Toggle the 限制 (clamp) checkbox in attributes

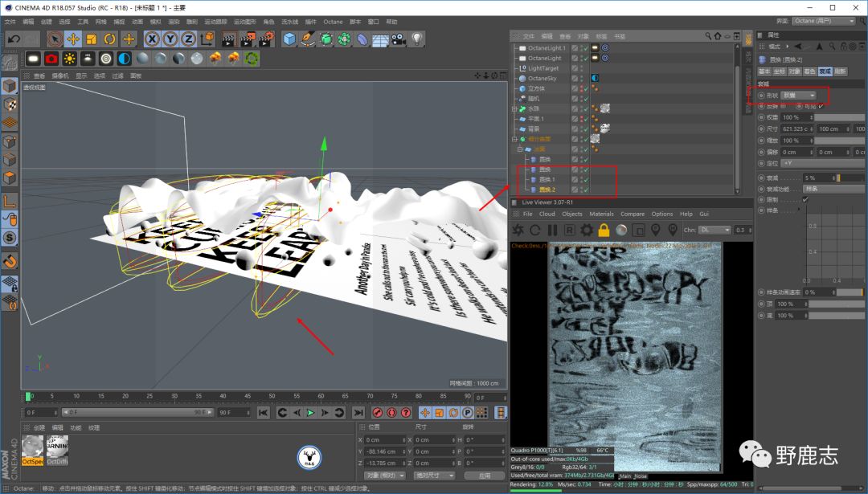[805, 199]
